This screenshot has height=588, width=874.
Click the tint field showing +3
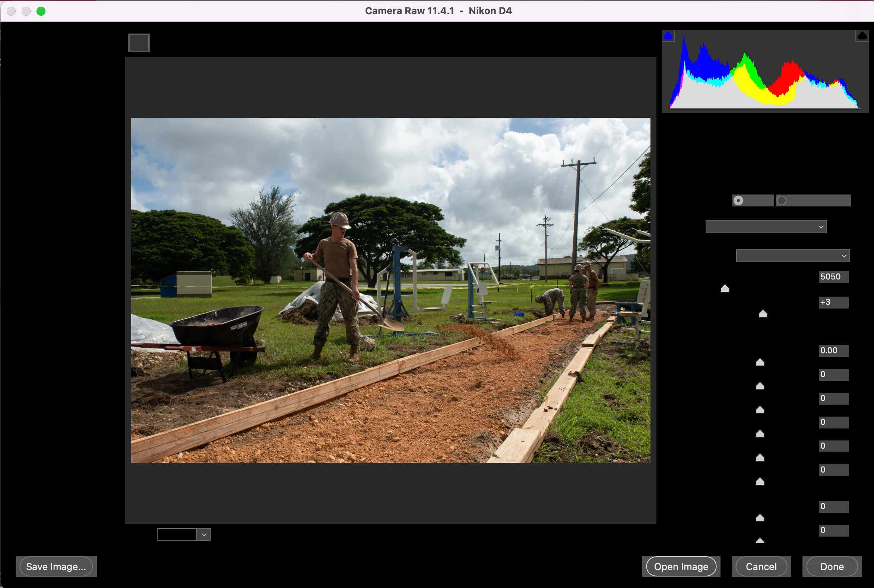click(x=833, y=302)
